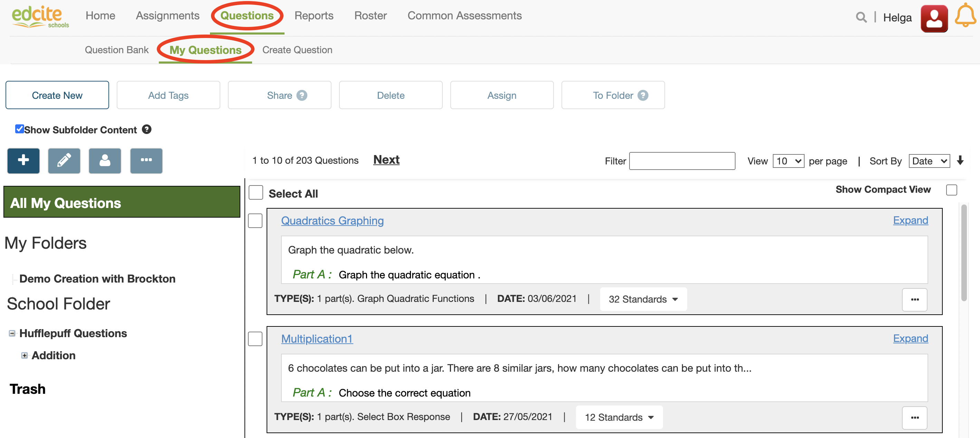Expand the 32 Standards dropdown
This screenshot has height=438, width=980.
tap(643, 299)
